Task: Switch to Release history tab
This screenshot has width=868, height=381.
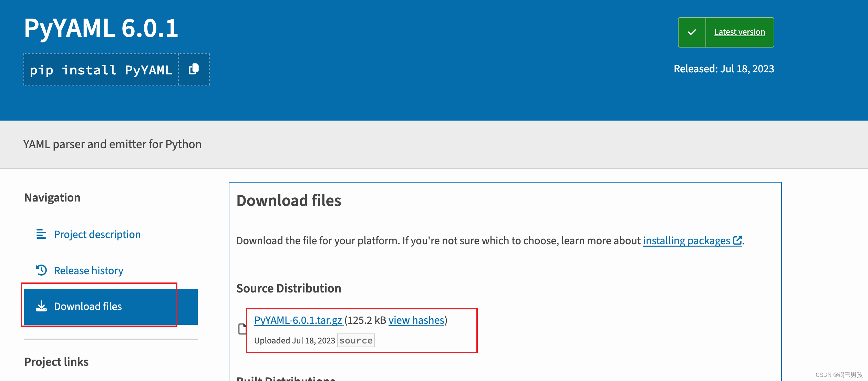Action: [89, 270]
